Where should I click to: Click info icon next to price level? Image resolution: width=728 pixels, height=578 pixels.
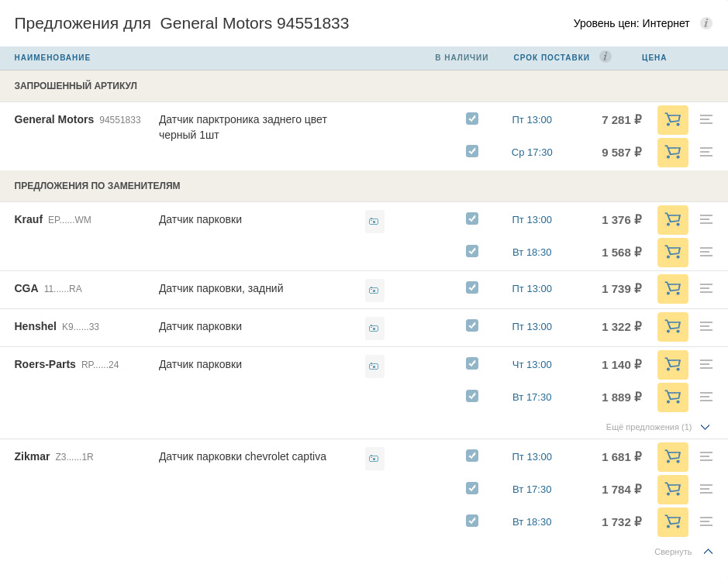(706, 23)
